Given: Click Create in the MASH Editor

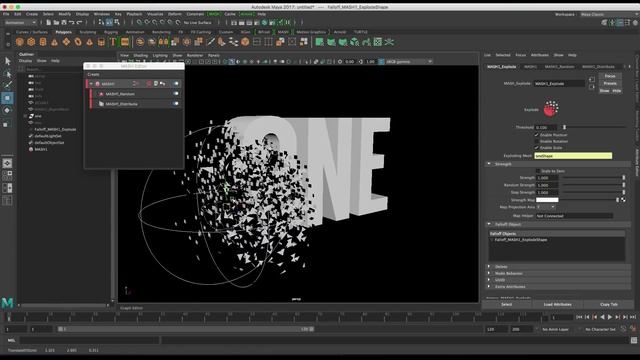Looking at the screenshot, I should click(93, 74).
